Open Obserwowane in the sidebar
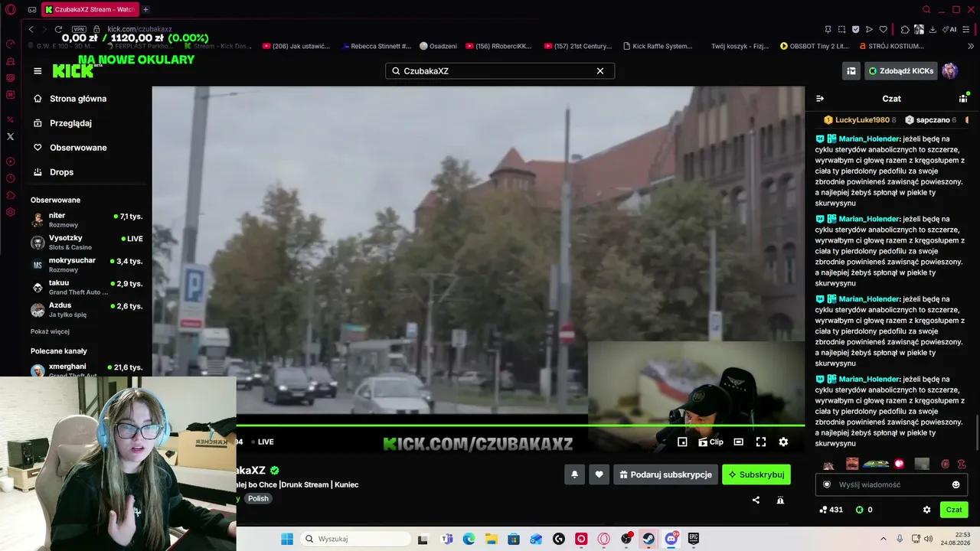 [70, 148]
